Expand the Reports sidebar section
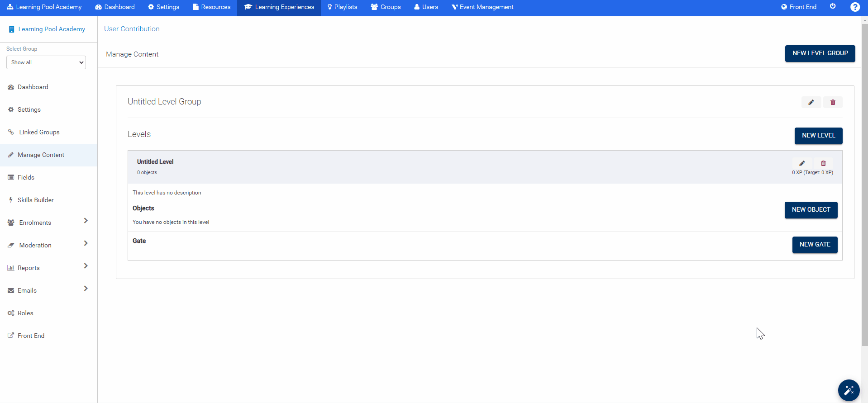This screenshot has height=403, width=868. click(86, 266)
